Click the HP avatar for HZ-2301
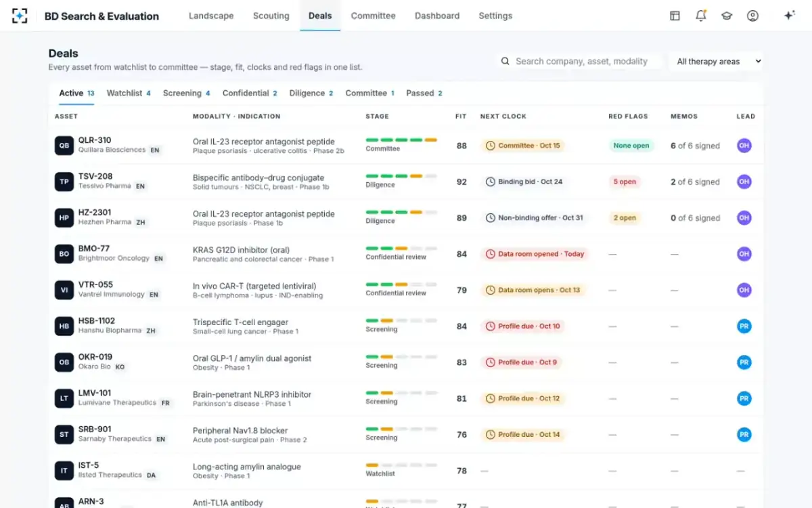812x508 pixels. (64, 218)
